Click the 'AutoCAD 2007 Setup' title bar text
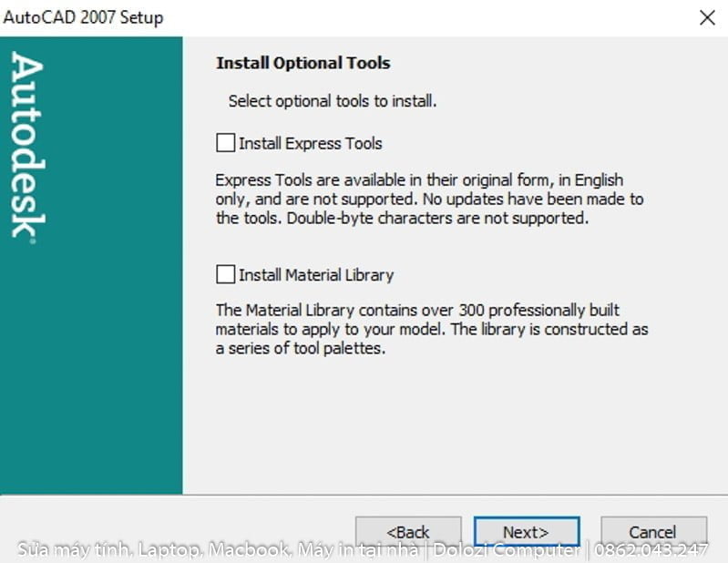This screenshot has width=728, height=563. [84, 17]
